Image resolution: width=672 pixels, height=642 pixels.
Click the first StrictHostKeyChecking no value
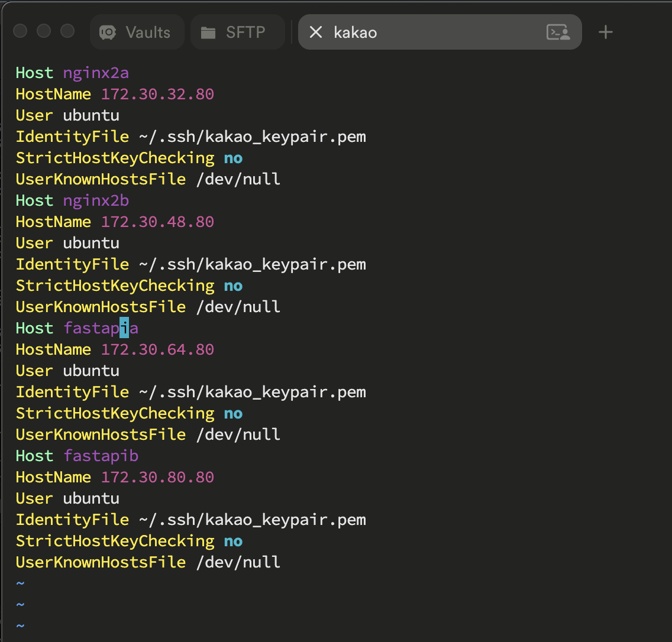(x=233, y=158)
